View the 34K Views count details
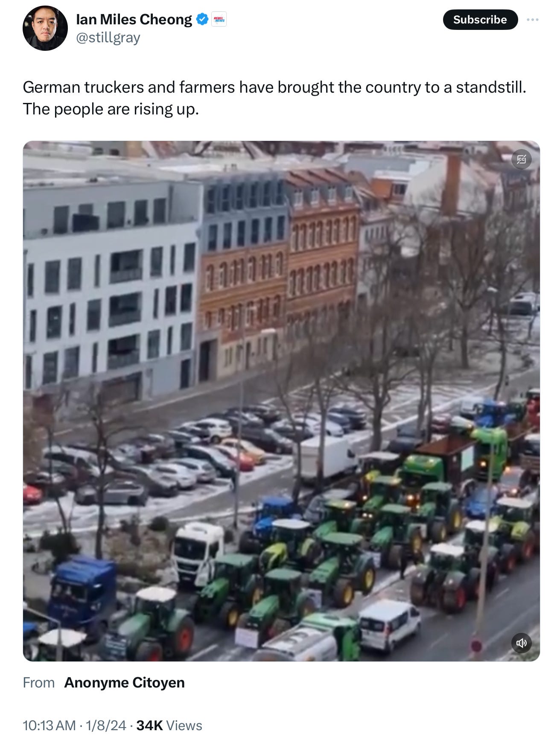This screenshot has height=743, width=560. point(169,725)
